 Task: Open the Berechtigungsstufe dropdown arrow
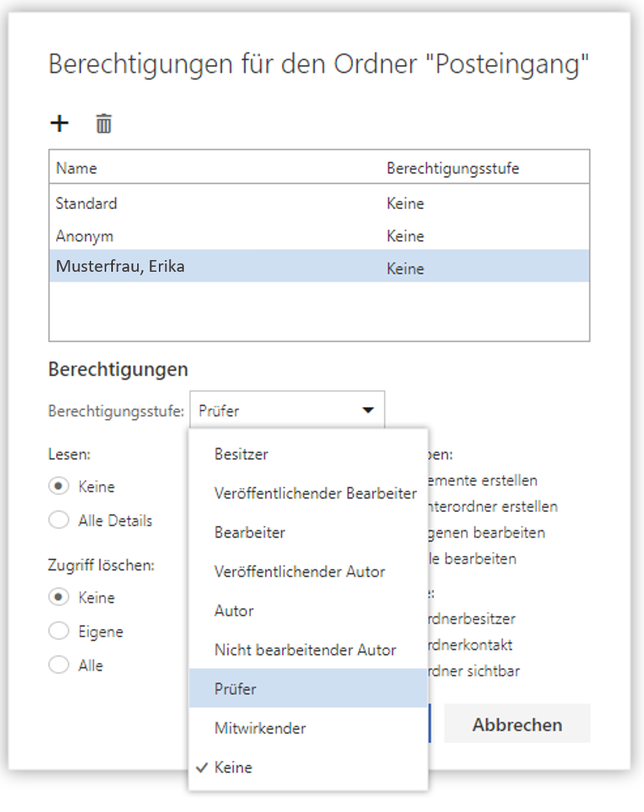click(368, 409)
